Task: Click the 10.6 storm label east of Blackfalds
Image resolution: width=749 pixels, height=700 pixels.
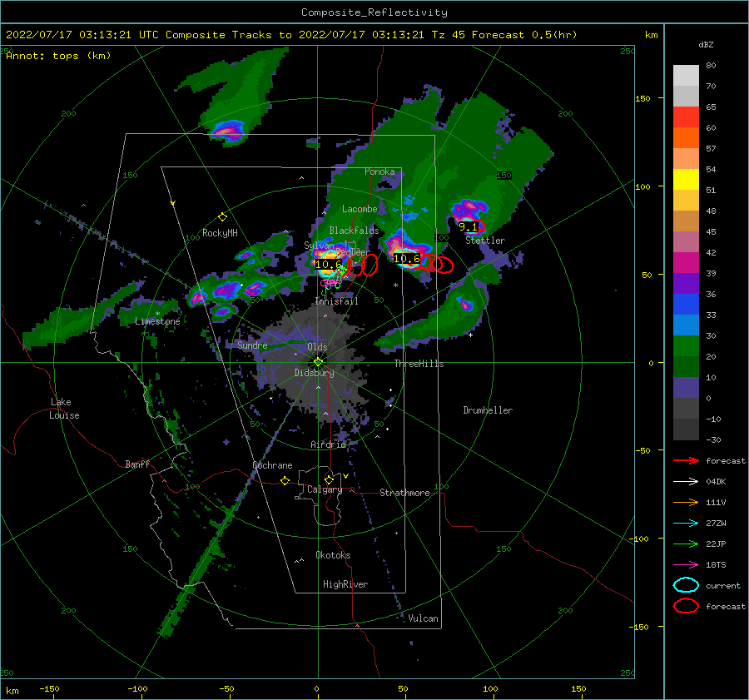Action: (x=406, y=259)
